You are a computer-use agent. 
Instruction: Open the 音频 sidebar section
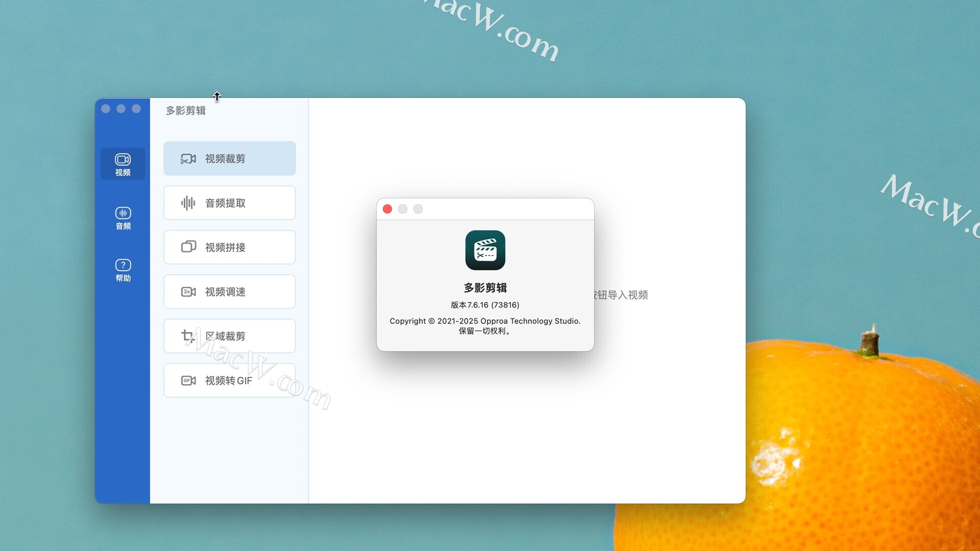point(122,218)
